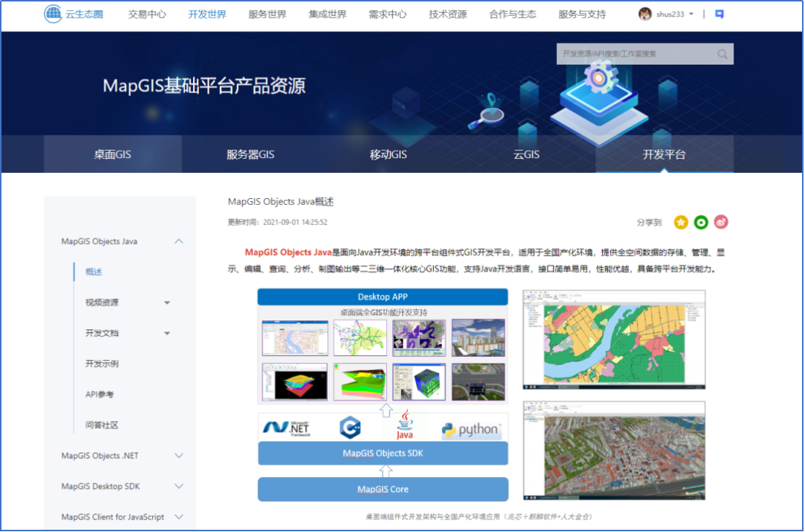Expand MapGIS Client for JavaScript section
The width and height of the screenshot is (805, 532).
(x=179, y=517)
